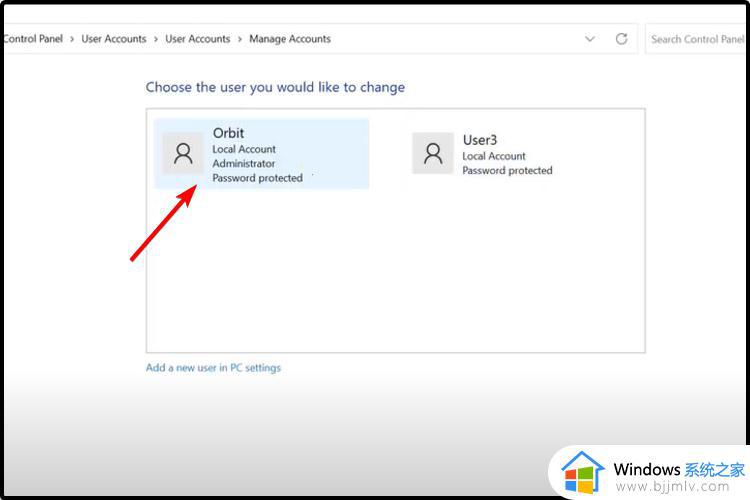This screenshot has width=750, height=500.
Task: Go to first User Accounts breadcrumb
Action: click(x=114, y=39)
